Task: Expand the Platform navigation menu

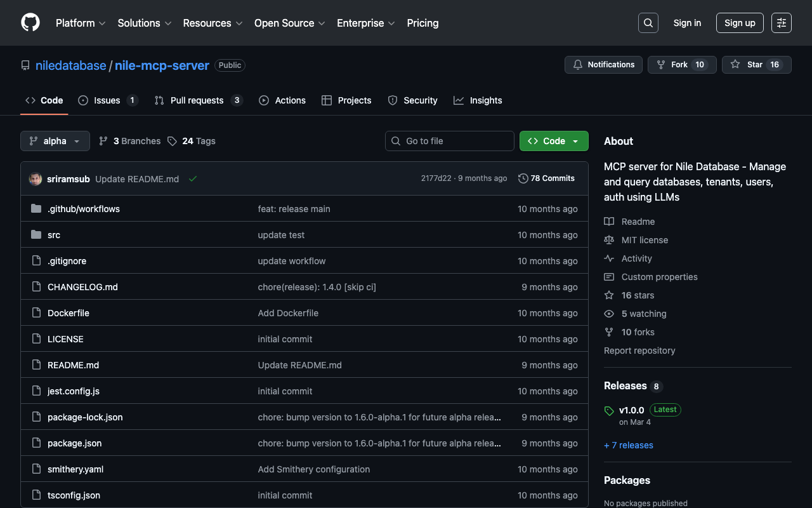Action: tap(81, 23)
